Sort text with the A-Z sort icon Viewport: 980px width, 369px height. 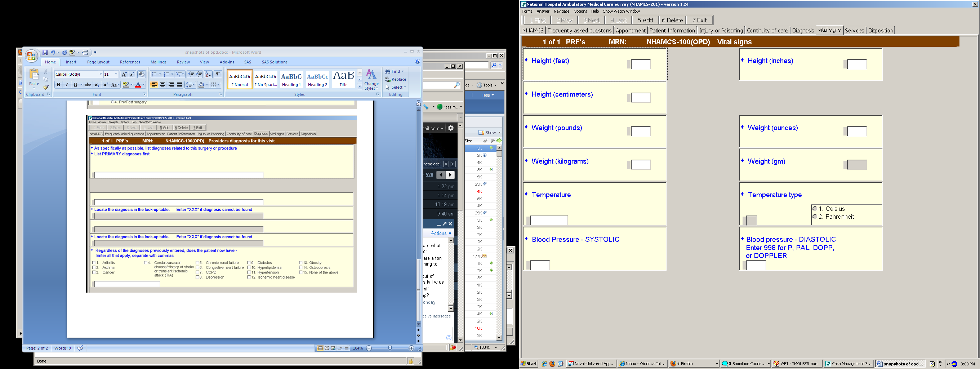coord(208,74)
